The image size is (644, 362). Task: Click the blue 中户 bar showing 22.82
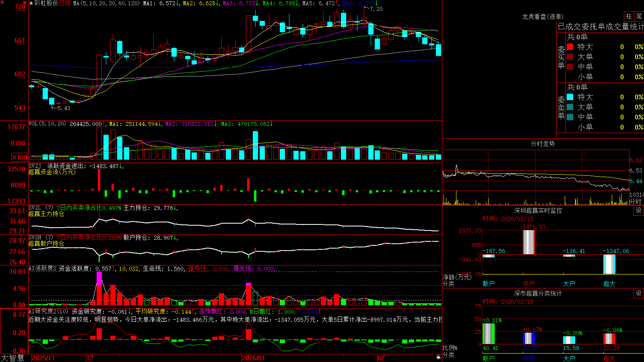click(529, 338)
